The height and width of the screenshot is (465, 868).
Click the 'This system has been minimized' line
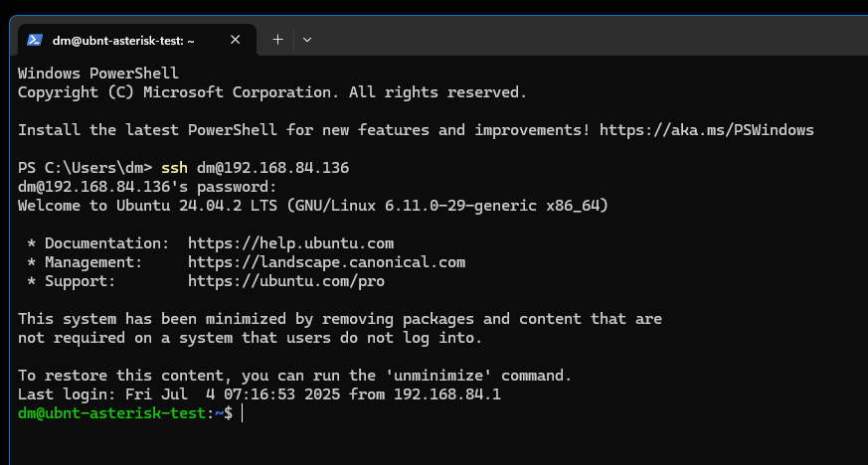(x=340, y=319)
